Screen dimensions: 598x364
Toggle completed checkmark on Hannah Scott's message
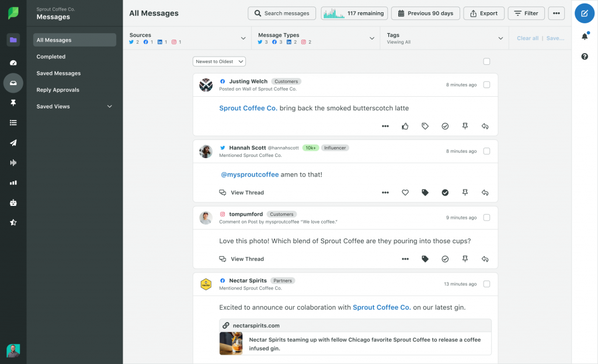[445, 192]
